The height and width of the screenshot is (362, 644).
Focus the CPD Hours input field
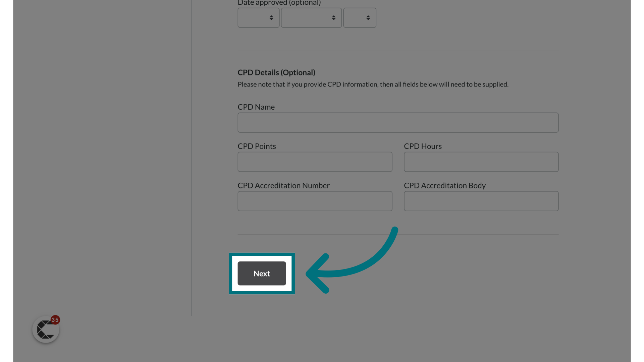(481, 162)
